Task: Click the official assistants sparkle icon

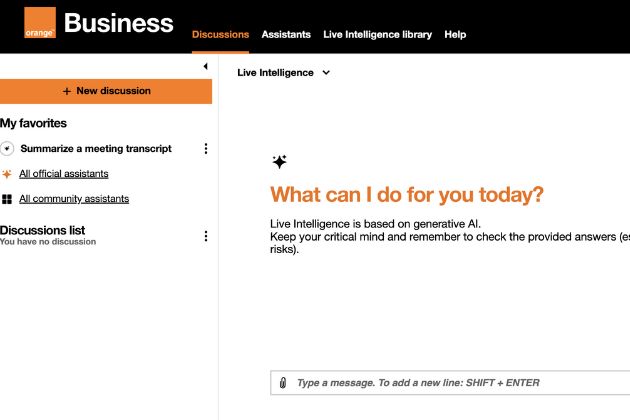Action: coord(7,174)
